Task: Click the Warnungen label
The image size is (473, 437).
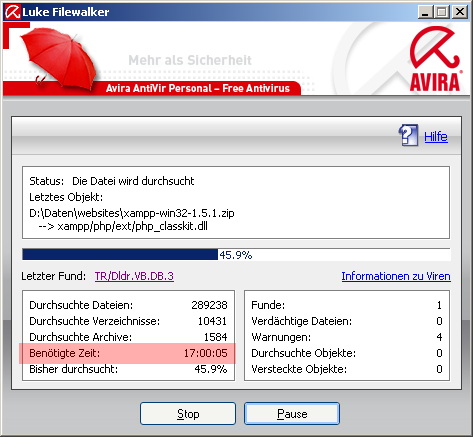Action: [x=281, y=337]
